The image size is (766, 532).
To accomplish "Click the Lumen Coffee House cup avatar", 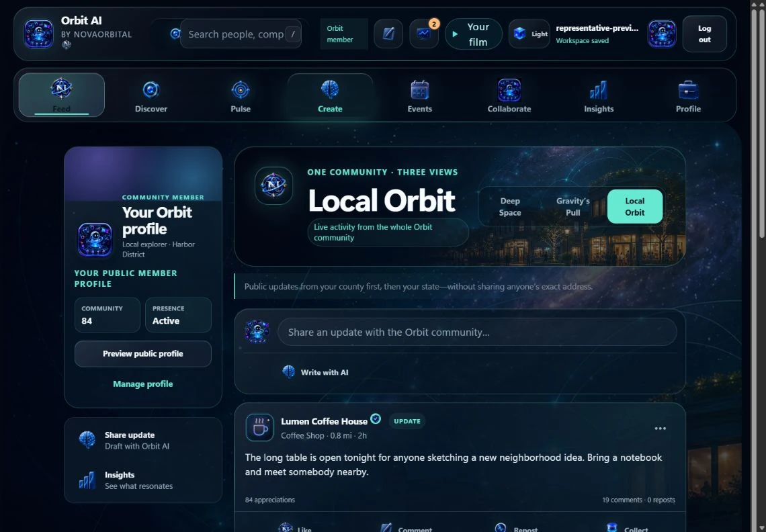I will coord(259,427).
